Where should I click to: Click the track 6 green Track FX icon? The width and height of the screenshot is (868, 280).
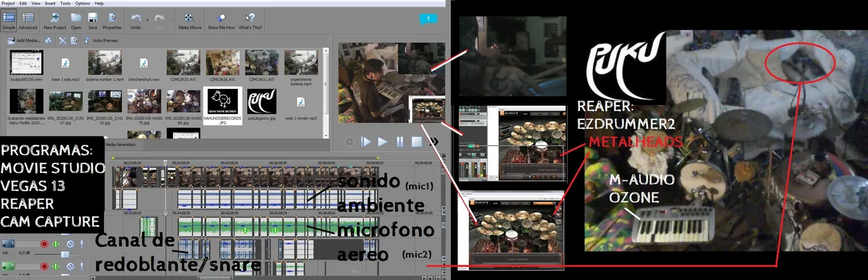tap(56, 266)
